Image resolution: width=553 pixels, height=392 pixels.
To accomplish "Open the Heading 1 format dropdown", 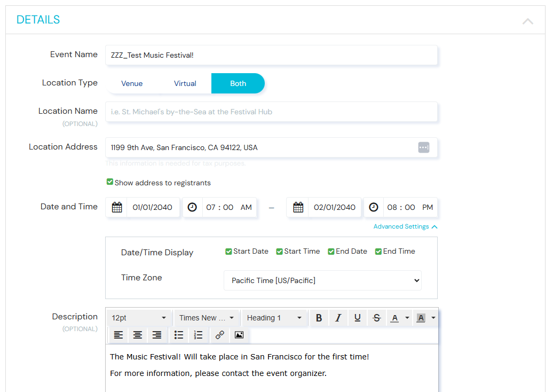I will [274, 318].
